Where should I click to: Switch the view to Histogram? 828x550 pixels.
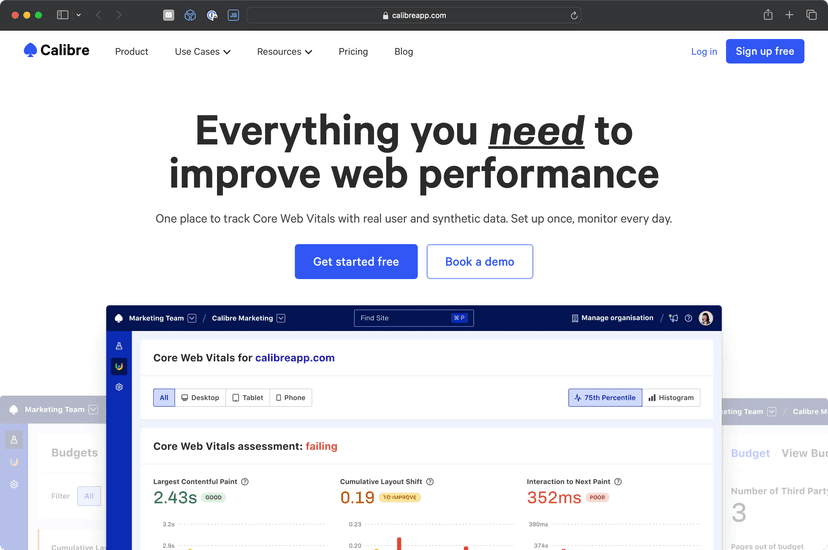[671, 398]
